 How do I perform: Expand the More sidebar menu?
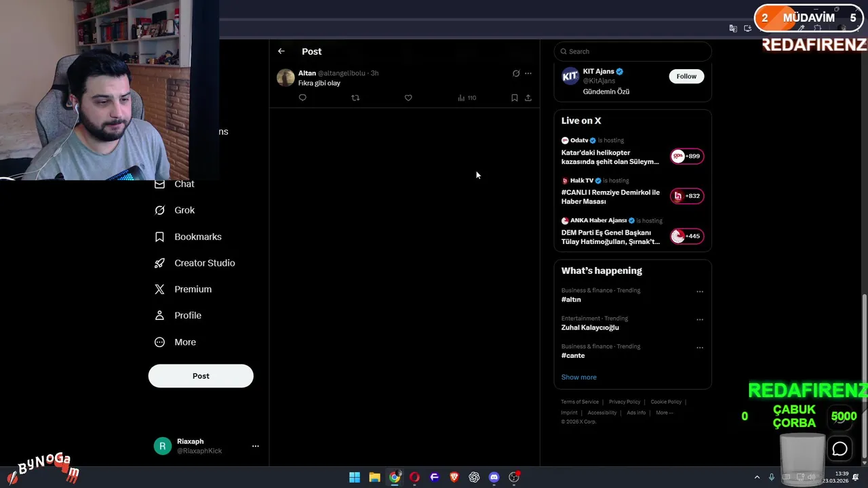tap(176, 342)
